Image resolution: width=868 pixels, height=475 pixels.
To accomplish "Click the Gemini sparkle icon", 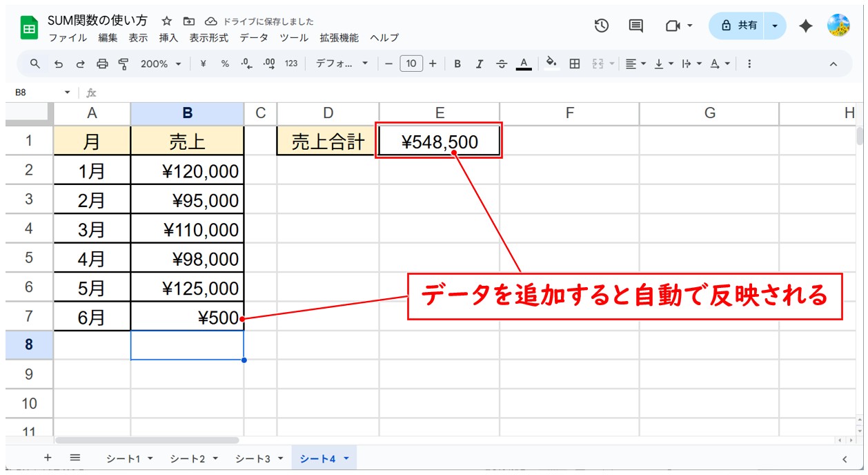I will [x=805, y=26].
